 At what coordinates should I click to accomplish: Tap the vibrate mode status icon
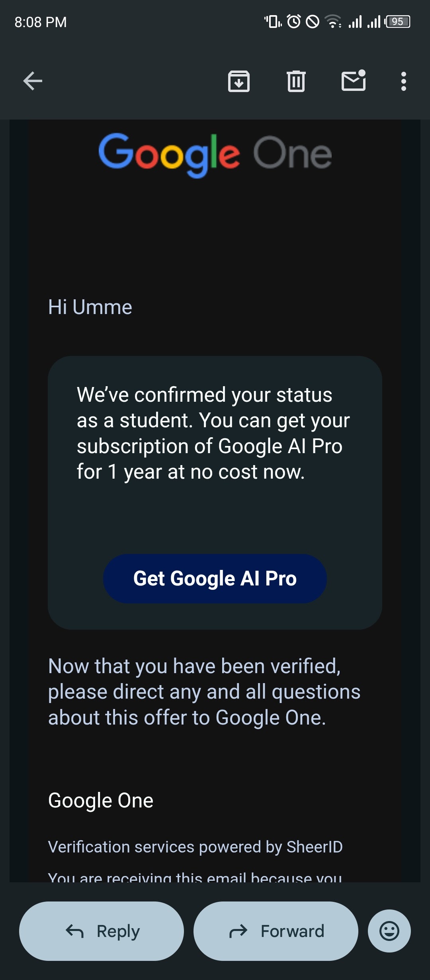[273, 22]
